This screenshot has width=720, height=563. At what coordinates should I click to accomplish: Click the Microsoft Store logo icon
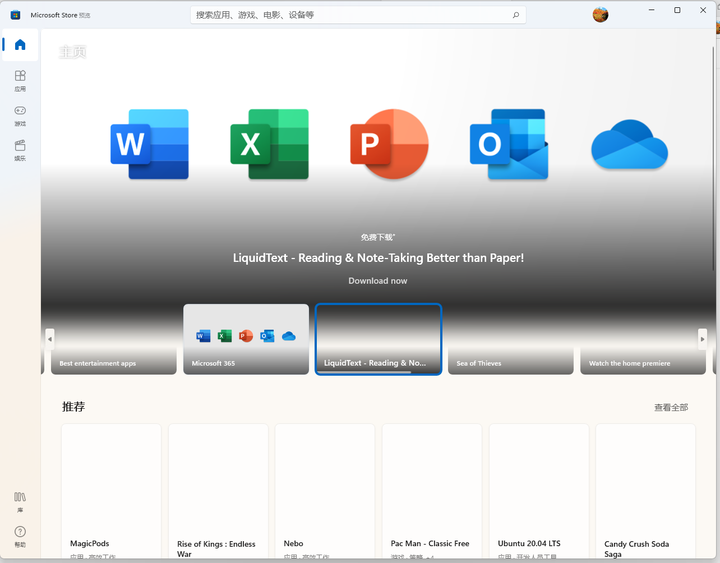coord(15,15)
